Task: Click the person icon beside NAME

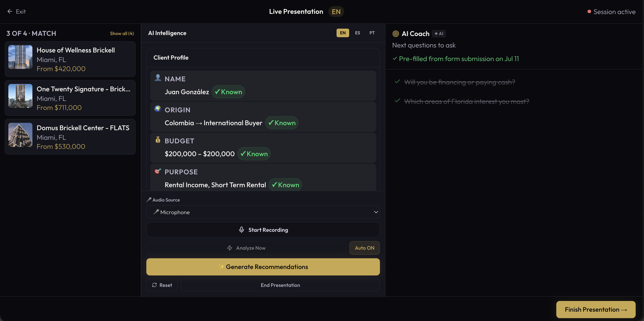Action: [158, 78]
